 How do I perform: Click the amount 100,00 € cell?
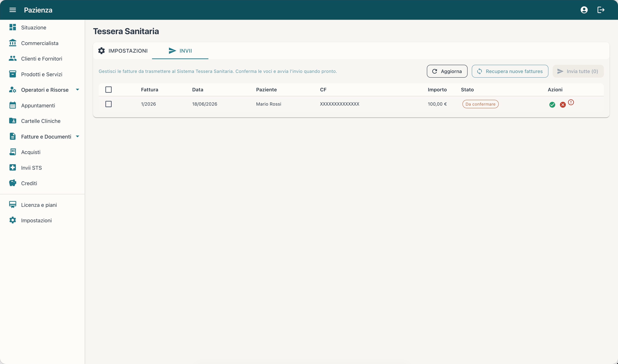[x=437, y=104]
